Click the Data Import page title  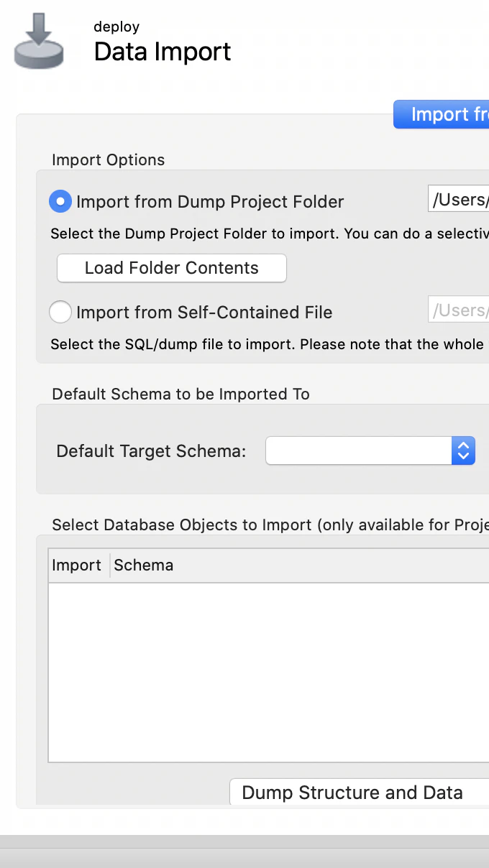tap(163, 52)
